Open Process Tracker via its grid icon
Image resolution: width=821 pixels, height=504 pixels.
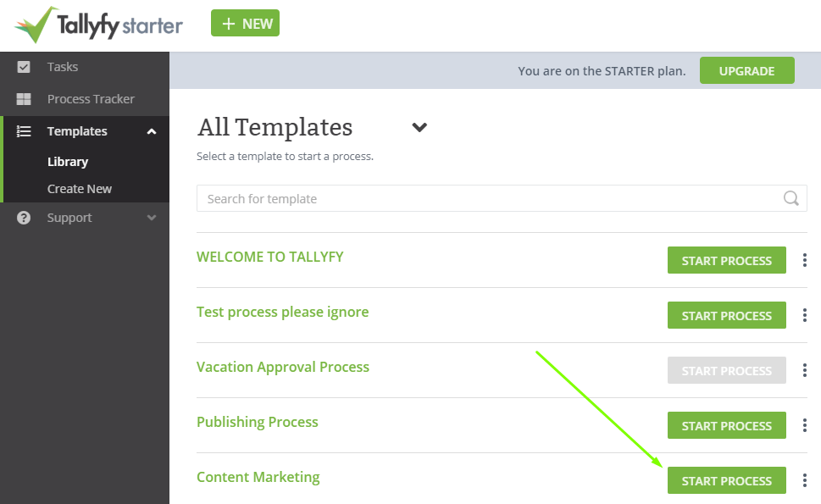[x=24, y=98]
